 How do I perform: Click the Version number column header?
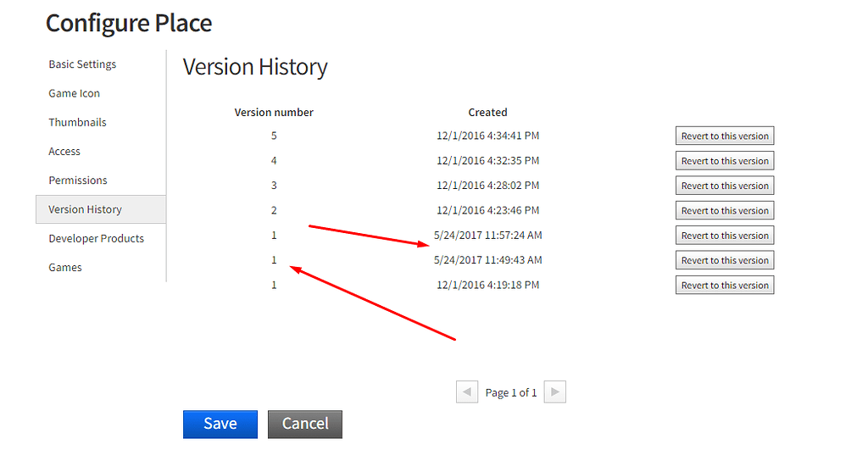(x=274, y=113)
